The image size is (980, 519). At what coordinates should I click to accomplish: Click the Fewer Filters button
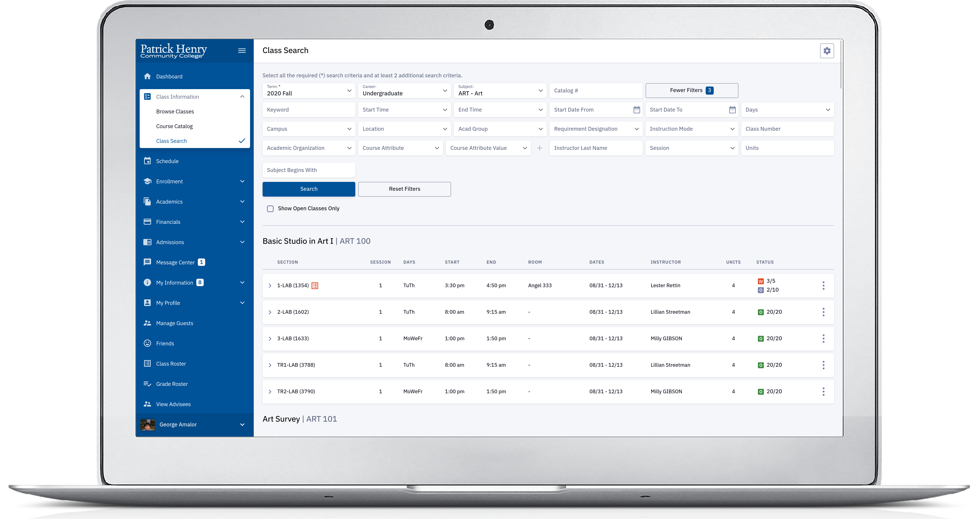[692, 90]
